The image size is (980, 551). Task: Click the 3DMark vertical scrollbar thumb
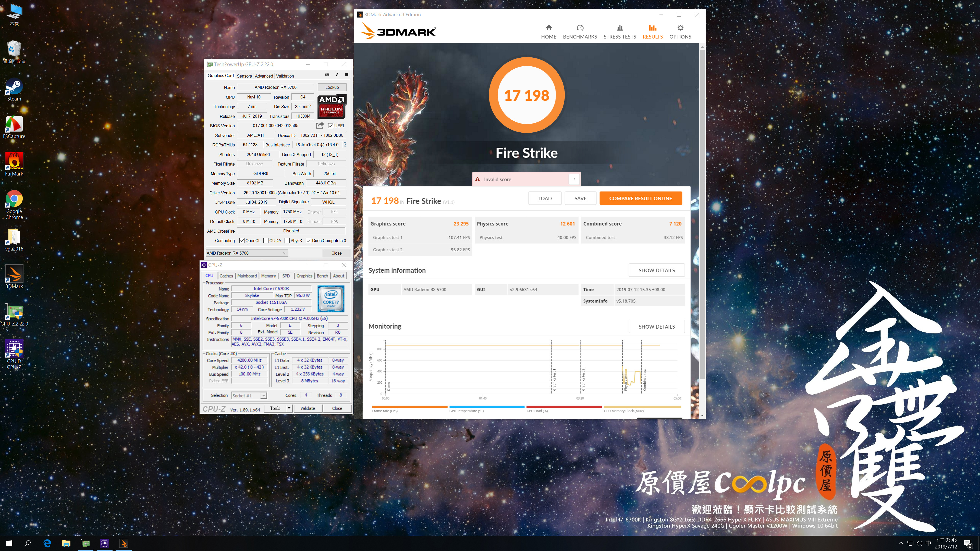pyautogui.click(x=702, y=215)
